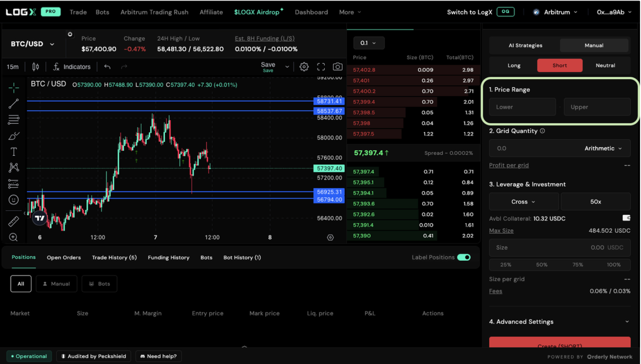
Task: Open the chart patterns tool
Action: point(14,167)
